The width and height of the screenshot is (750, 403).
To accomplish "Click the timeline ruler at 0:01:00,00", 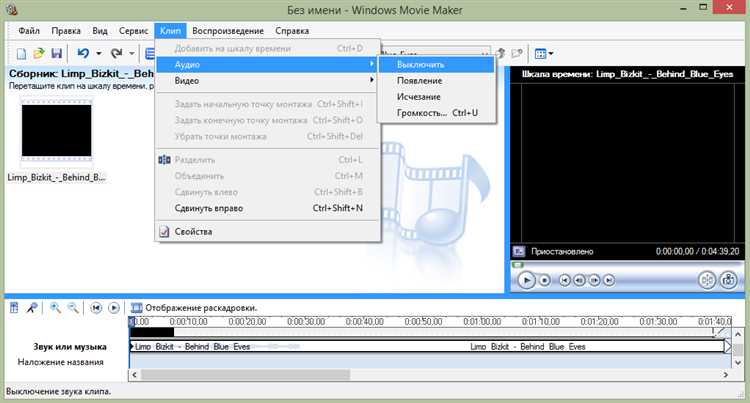I will click(x=482, y=322).
